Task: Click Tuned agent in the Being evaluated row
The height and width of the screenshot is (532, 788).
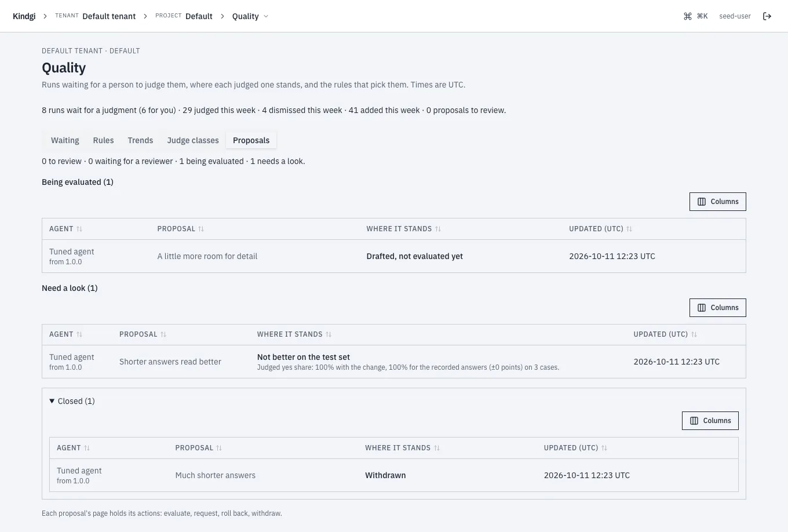Action: (x=71, y=252)
